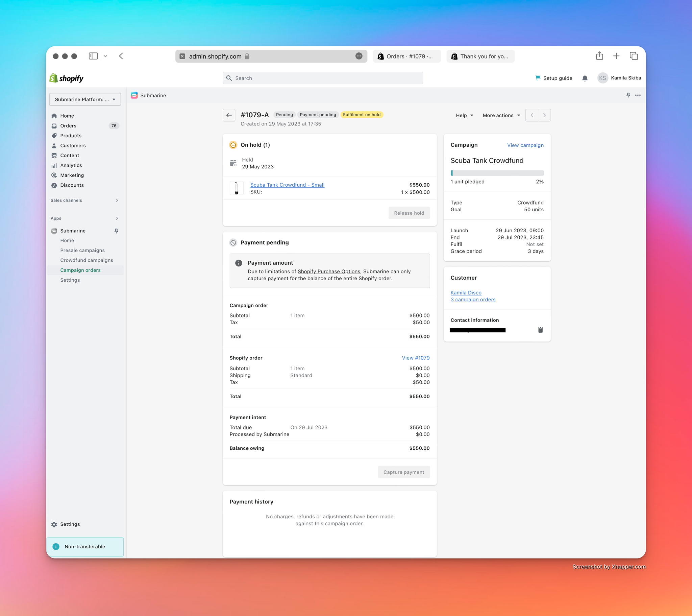
Task: Open browser tab group chevron
Action: pos(105,56)
